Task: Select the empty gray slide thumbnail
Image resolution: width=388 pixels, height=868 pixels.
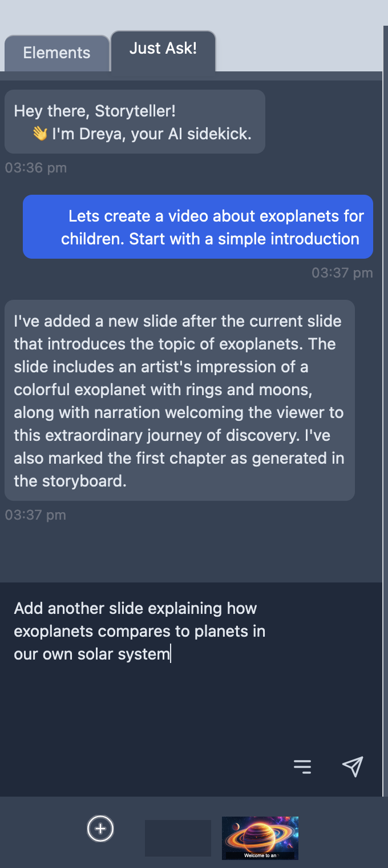Action: [178, 838]
